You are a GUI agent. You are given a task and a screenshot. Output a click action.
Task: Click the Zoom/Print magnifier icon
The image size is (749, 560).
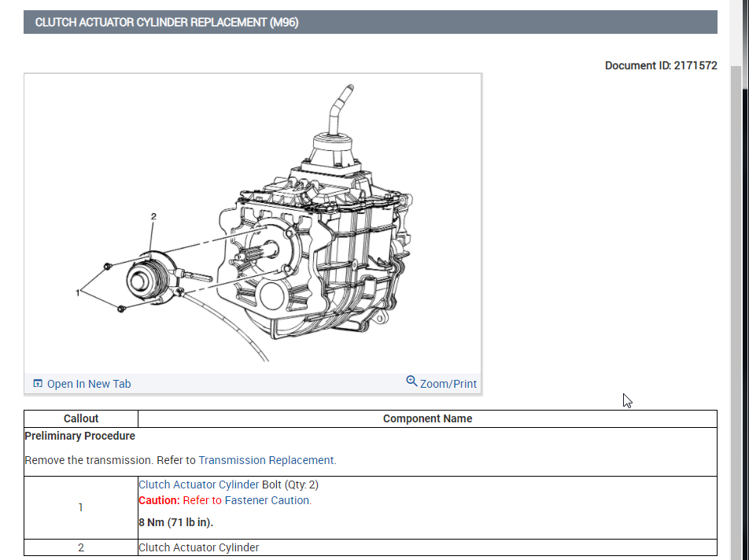point(411,381)
